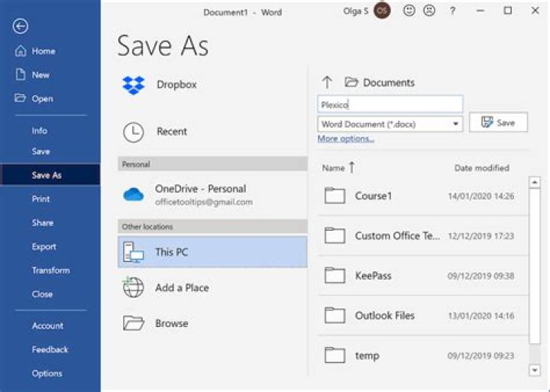550x392 pixels.
Task: Select OneDrive - Personal location
Action: tap(200, 189)
